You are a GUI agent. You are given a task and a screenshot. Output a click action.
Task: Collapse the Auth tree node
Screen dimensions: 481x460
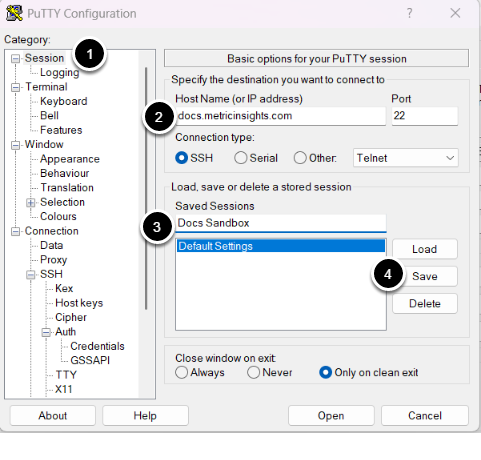point(46,332)
